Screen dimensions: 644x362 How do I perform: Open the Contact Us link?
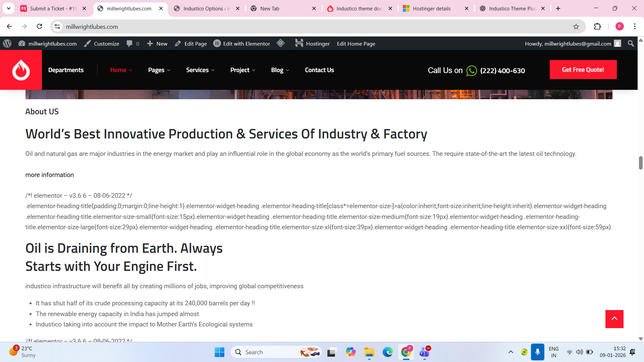[319, 70]
